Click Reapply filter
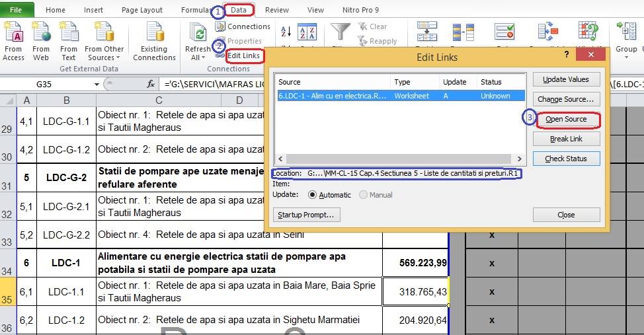This screenshot has width=644, height=335. [377, 41]
